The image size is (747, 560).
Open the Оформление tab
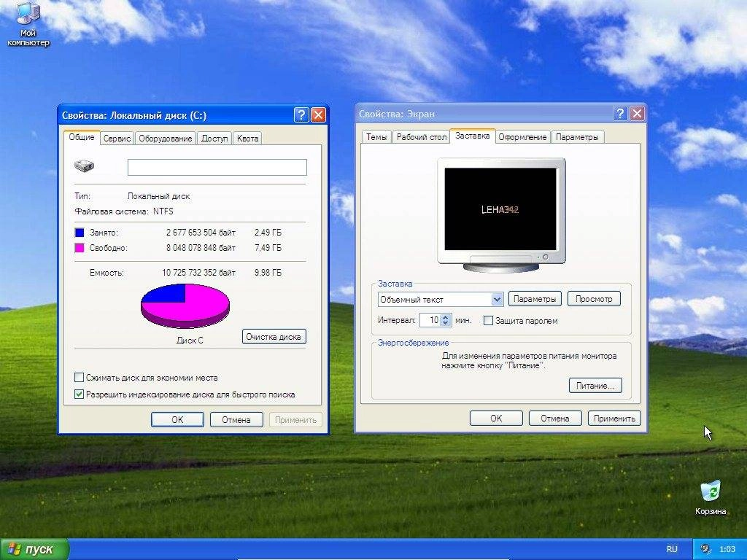point(522,137)
